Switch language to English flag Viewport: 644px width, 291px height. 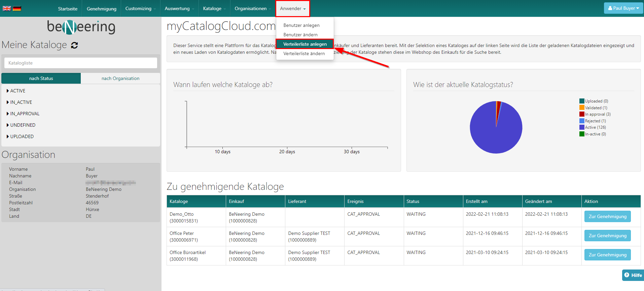click(x=7, y=8)
